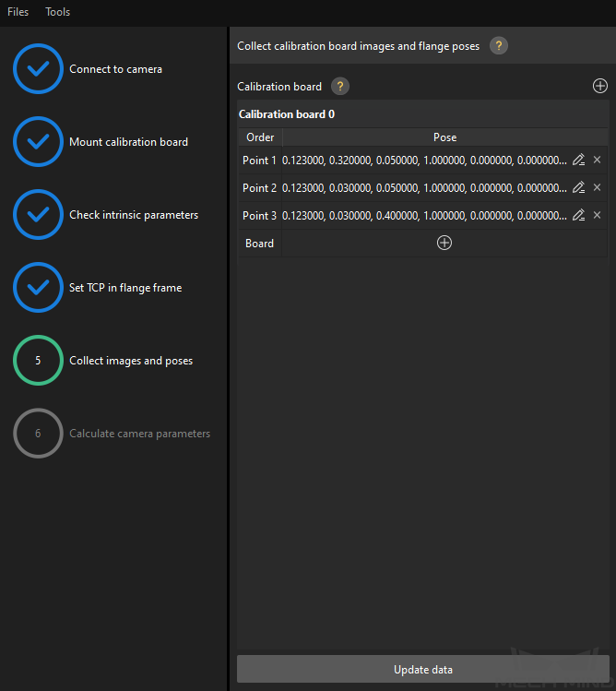Go to Collect images and poses label
This screenshot has height=691, width=616.
(x=131, y=361)
